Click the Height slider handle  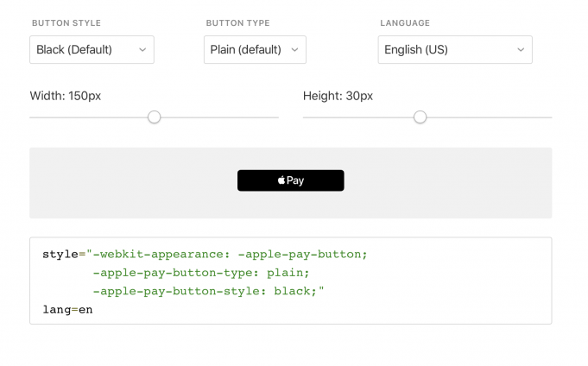pos(420,117)
